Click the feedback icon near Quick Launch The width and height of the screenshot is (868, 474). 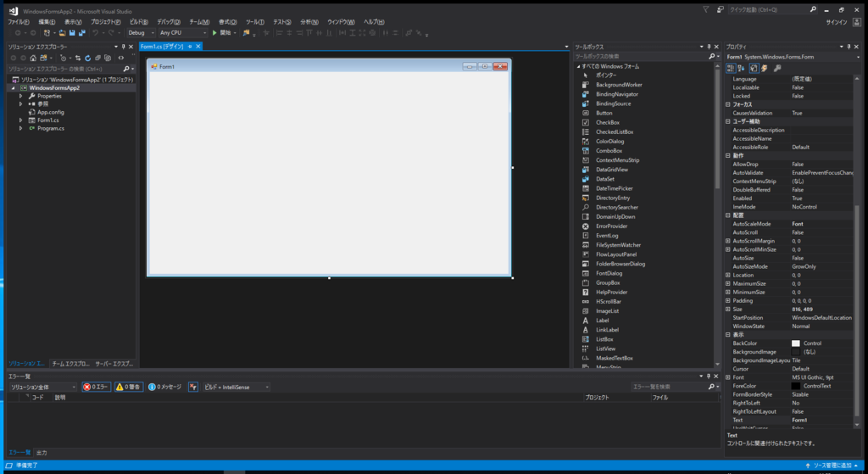tap(720, 9)
